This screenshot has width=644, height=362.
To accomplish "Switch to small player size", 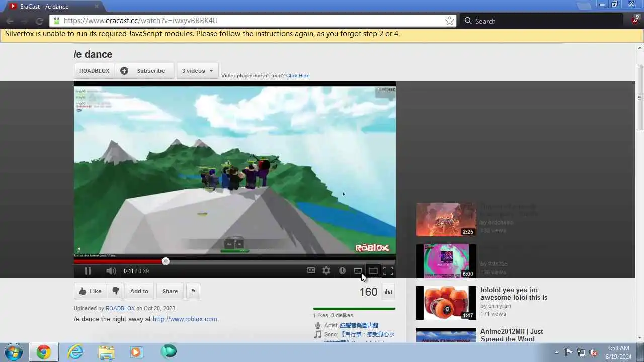I will point(358,271).
